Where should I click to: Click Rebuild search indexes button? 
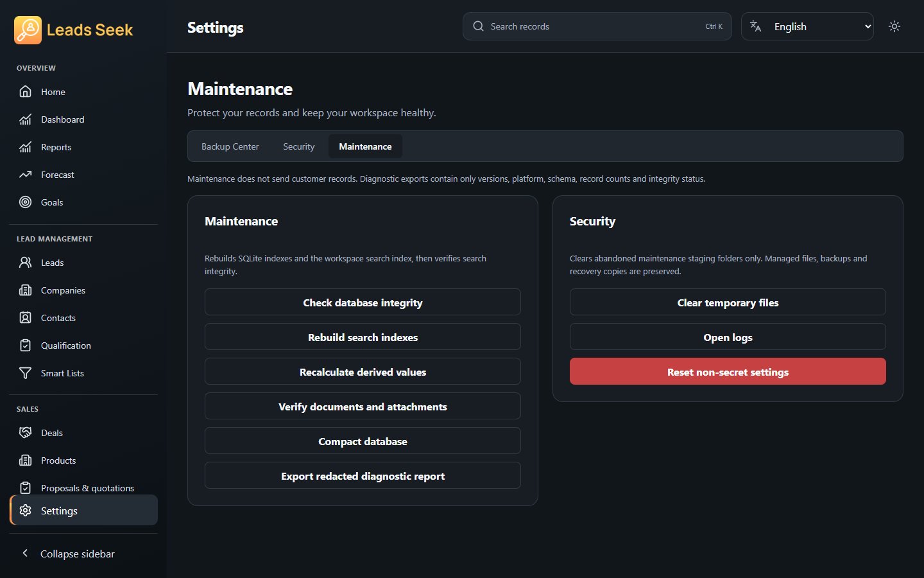tap(363, 337)
